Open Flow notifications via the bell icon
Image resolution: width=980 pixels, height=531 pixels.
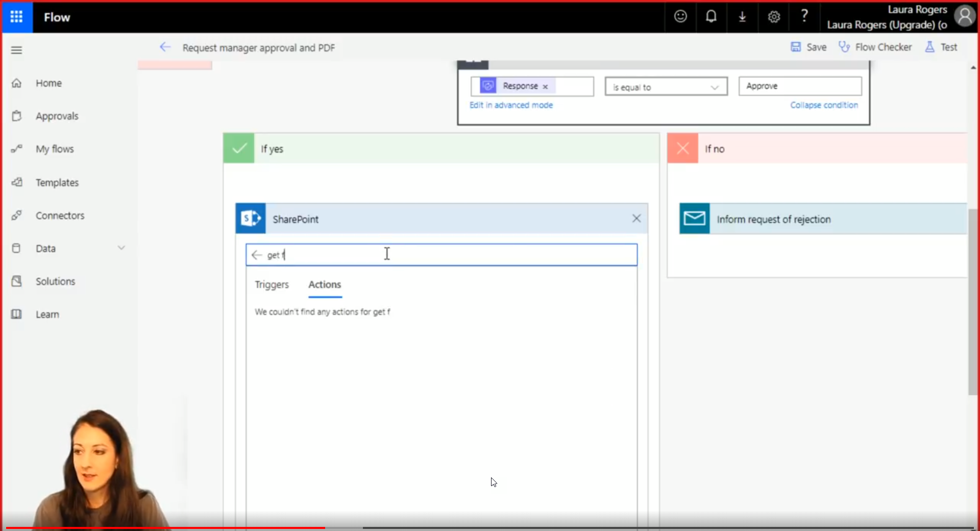(x=711, y=16)
